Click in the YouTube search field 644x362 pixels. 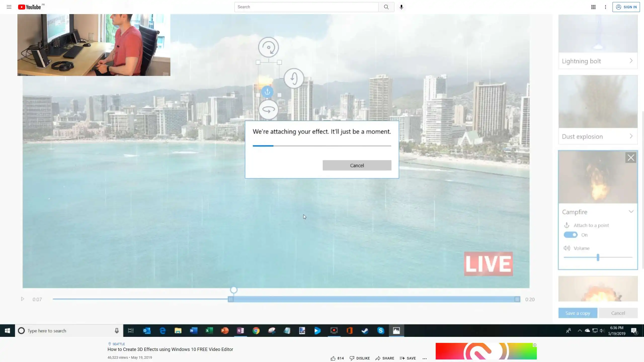tap(306, 7)
